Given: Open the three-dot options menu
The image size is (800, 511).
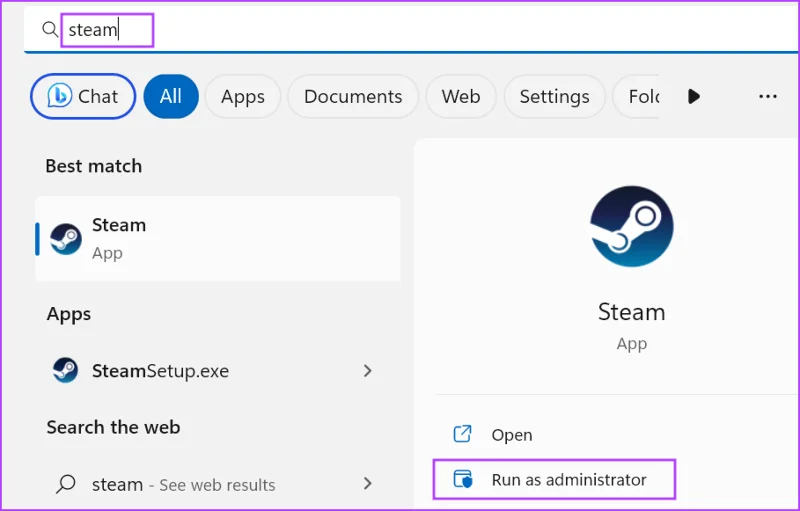Looking at the screenshot, I should coord(768,96).
